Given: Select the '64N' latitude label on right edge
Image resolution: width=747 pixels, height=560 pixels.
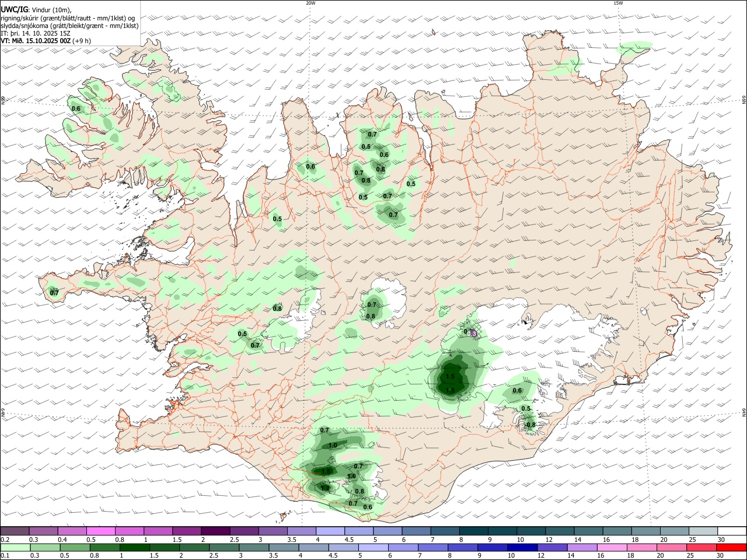Looking at the screenshot, I should [x=743, y=413].
